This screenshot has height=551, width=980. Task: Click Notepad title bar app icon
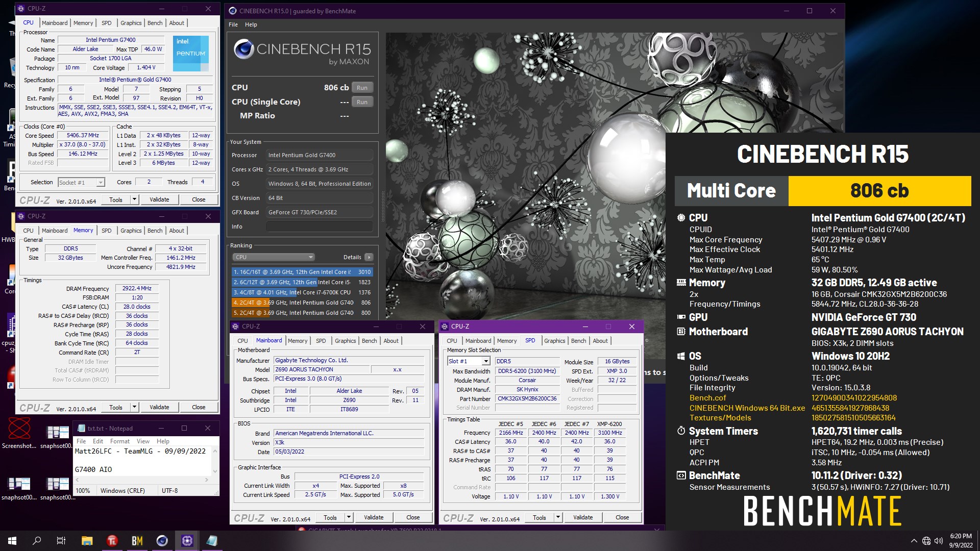pos(81,428)
